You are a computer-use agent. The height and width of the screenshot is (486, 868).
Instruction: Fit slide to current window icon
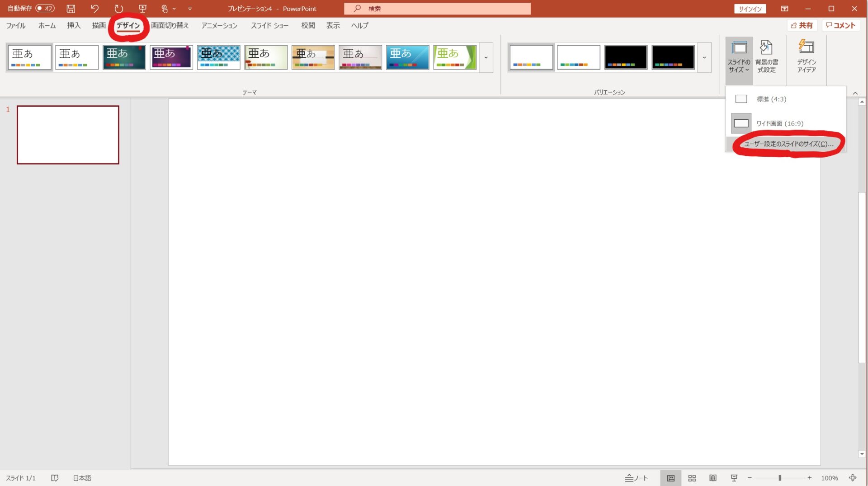tap(853, 478)
